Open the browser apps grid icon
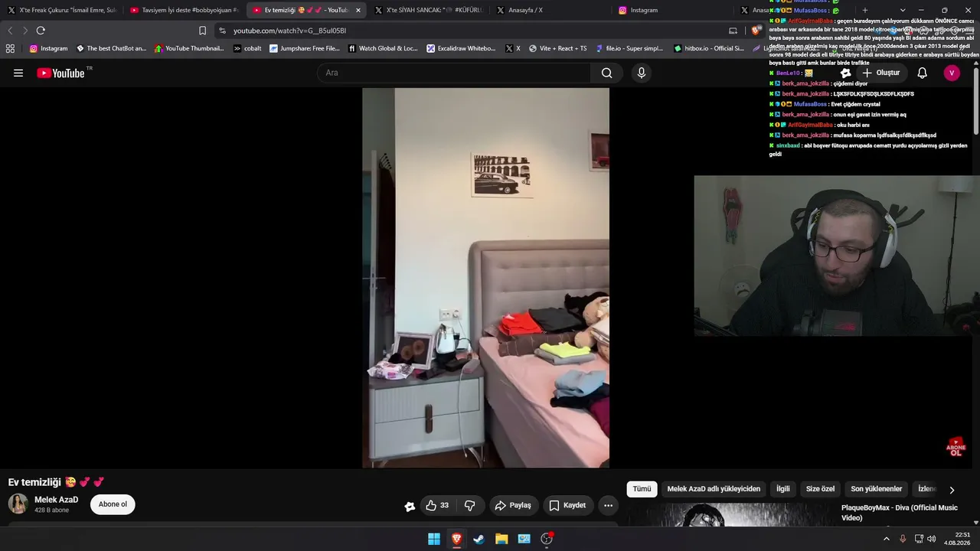 [10, 48]
